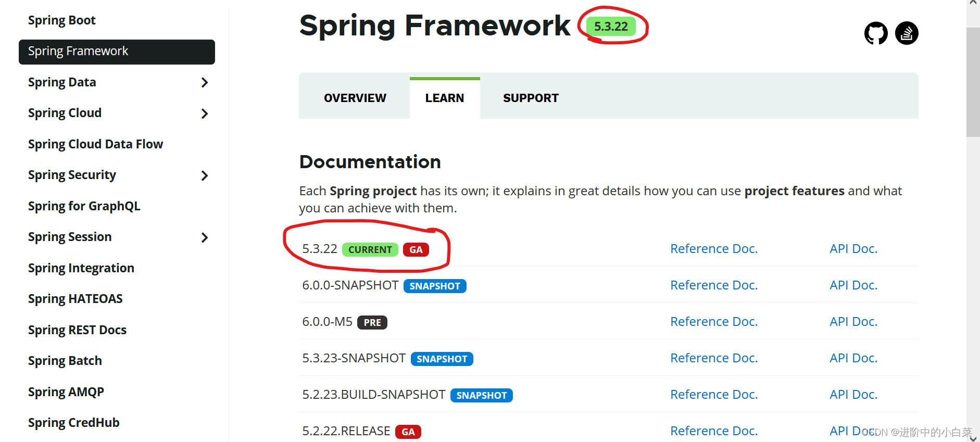Click the scrollbar up arrow

click(x=973, y=3)
